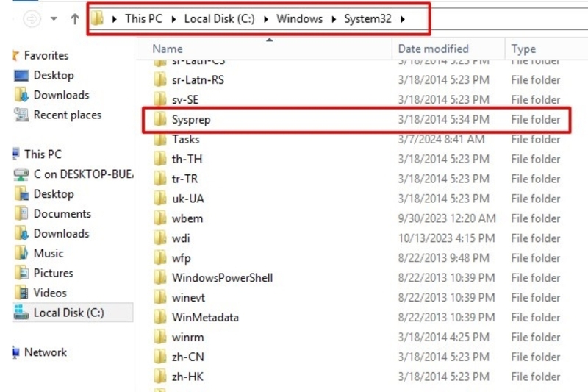Click the wbem folder icon

pos(160,218)
